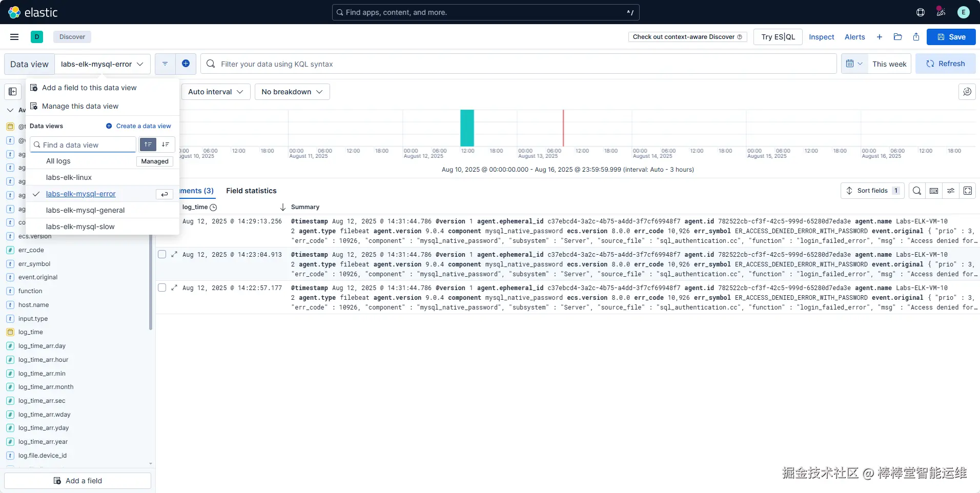The image size is (980, 493).
Task: Expand document details for 14:23:04.913 row
Action: [x=174, y=254]
